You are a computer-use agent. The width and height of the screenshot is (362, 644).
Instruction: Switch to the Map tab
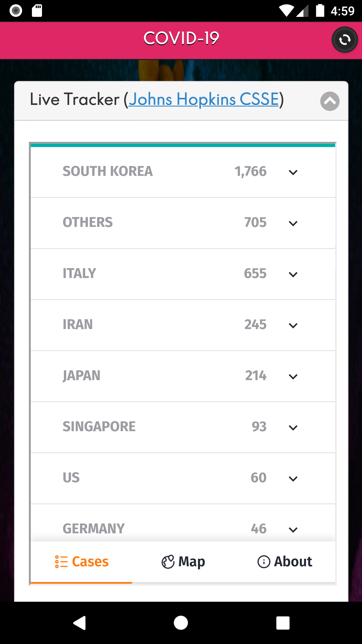[x=183, y=562]
